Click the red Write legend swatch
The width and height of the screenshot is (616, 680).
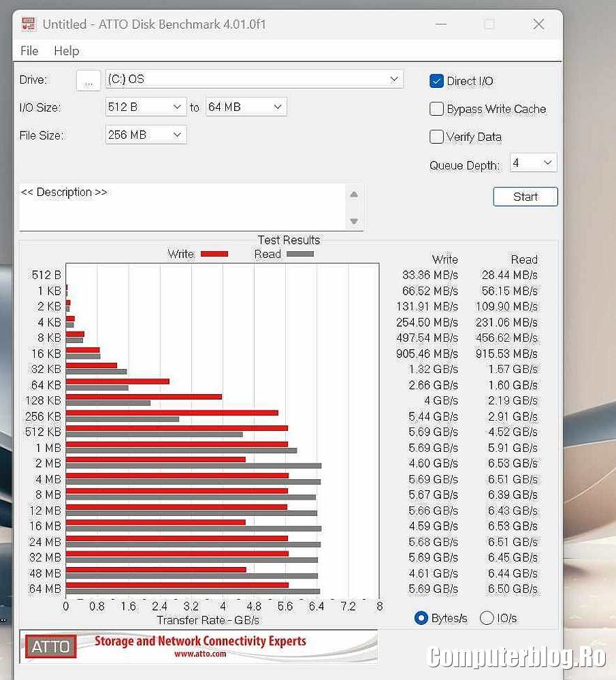tap(214, 254)
